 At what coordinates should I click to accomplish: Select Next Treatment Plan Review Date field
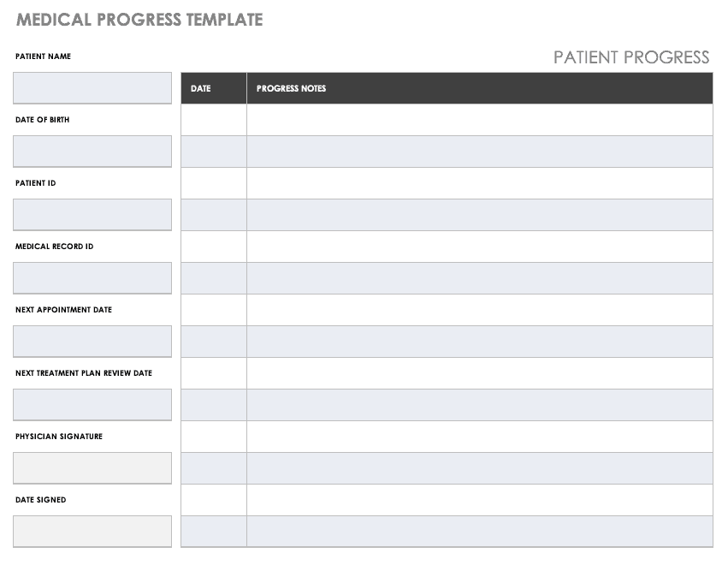point(92,405)
